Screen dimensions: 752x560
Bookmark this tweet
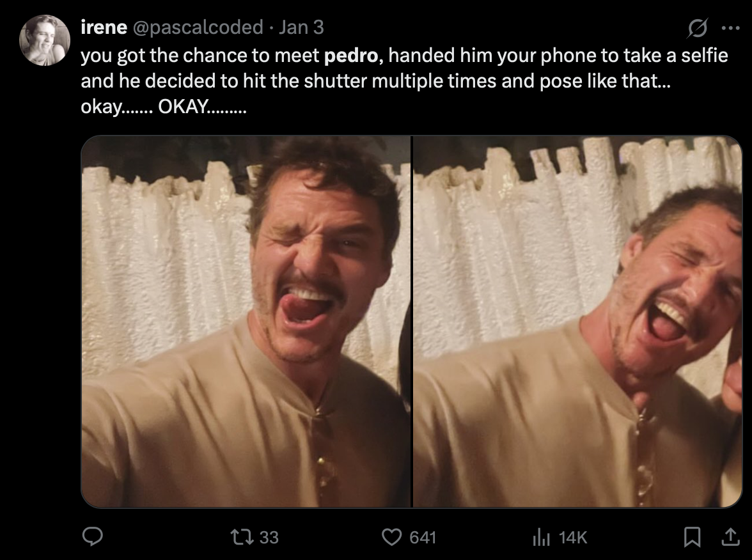click(x=692, y=538)
